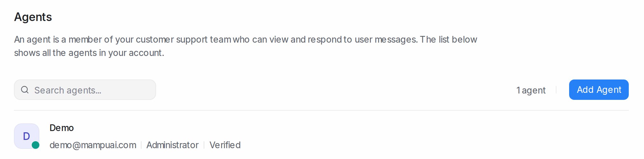The width and height of the screenshot is (644, 159).
Task: Focus the Search agents input field
Action: pyautogui.click(x=85, y=90)
